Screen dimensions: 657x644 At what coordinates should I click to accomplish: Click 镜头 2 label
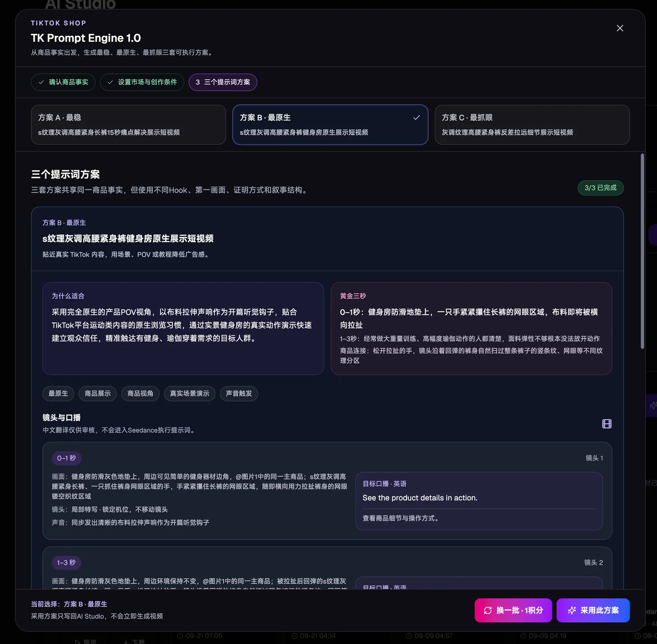click(x=593, y=563)
